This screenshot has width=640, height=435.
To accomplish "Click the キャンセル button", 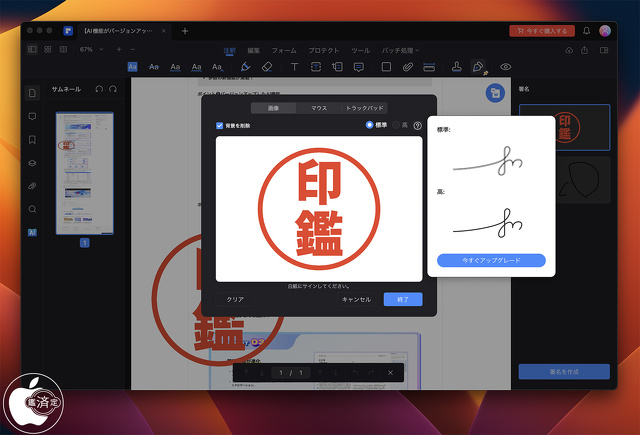I will (356, 300).
